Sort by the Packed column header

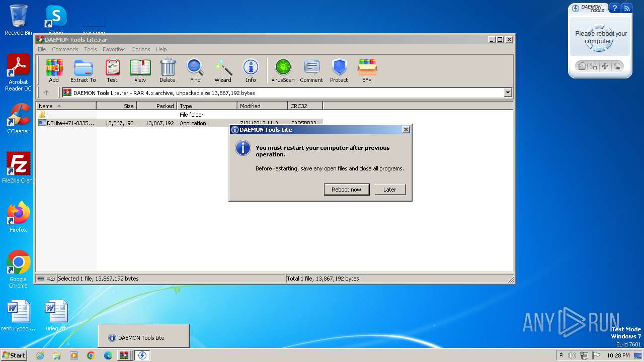(156, 106)
